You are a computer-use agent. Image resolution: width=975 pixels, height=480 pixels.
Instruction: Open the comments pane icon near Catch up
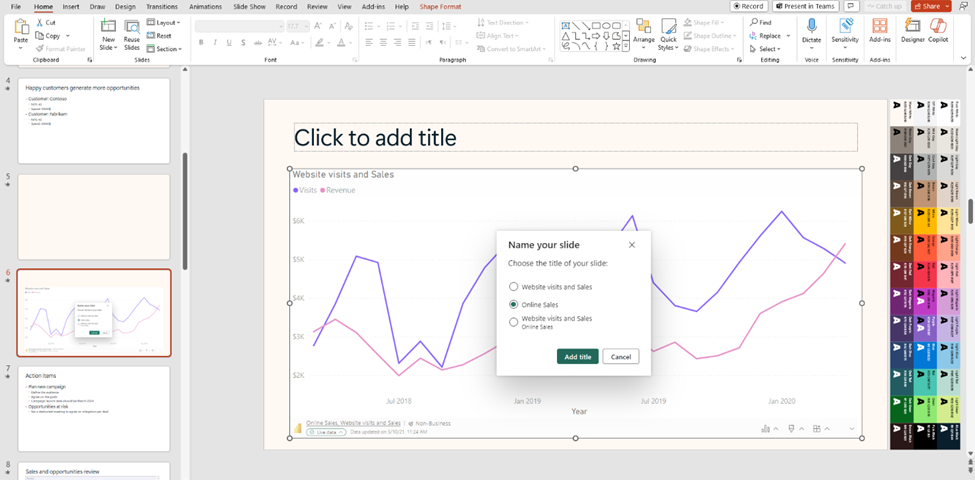851,6
